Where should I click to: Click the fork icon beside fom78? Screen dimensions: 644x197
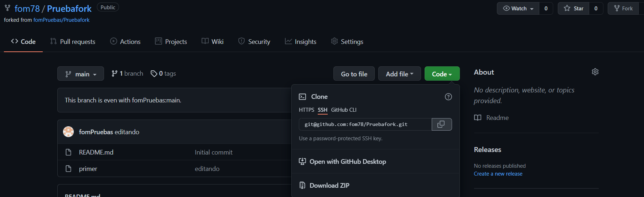point(7,8)
